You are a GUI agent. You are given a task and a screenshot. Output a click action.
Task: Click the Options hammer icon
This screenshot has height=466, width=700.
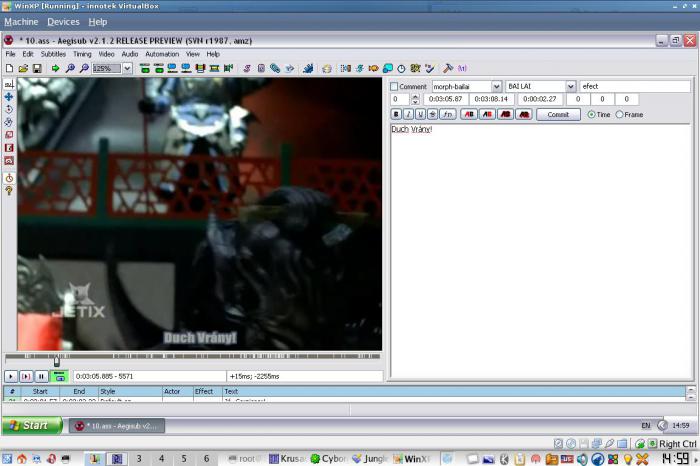click(x=448, y=68)
